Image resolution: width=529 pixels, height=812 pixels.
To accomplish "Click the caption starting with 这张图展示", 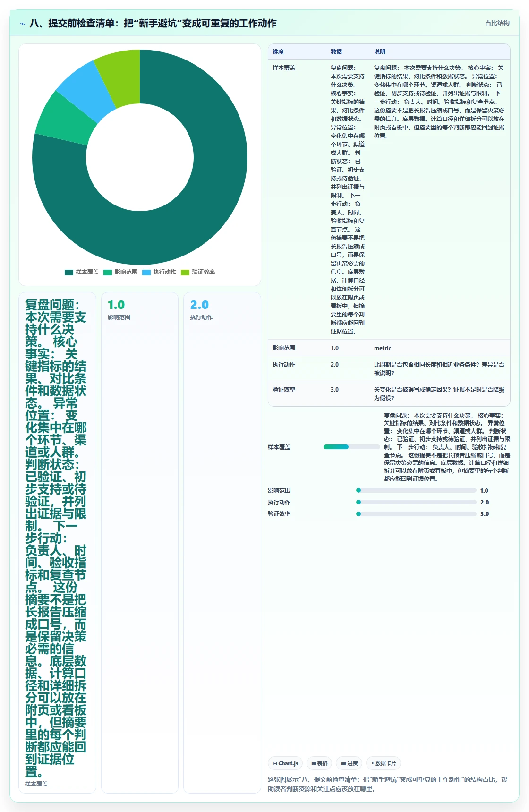I will click(387, 784).
